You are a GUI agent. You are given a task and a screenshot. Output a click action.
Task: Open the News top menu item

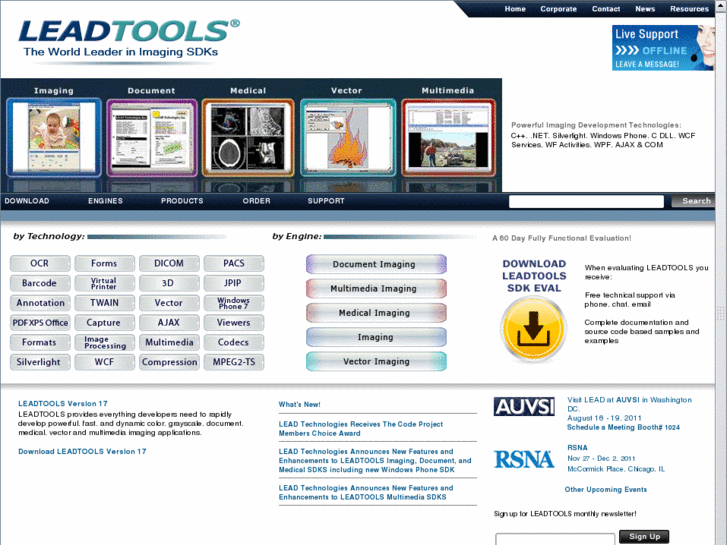tap(645, 9)
